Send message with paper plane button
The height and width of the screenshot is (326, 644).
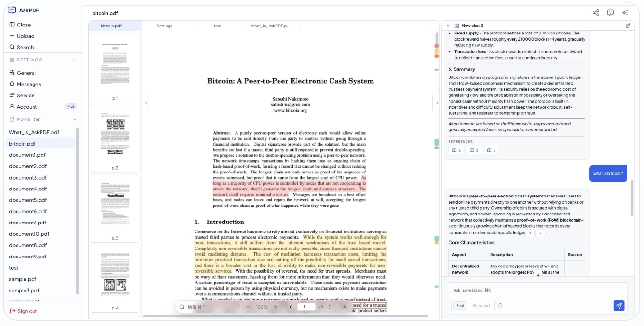point(619,306)
